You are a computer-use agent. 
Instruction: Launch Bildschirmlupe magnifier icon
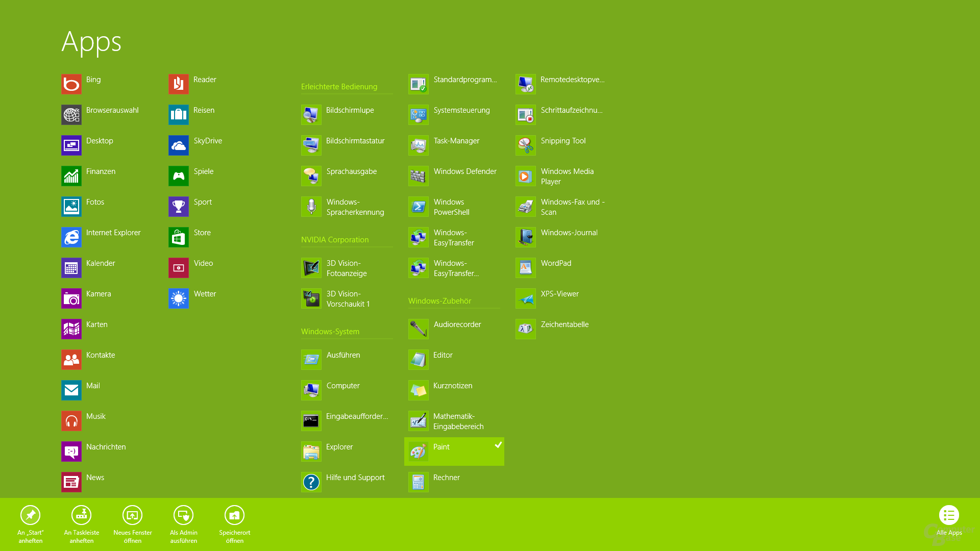click(x=311, y=115)
